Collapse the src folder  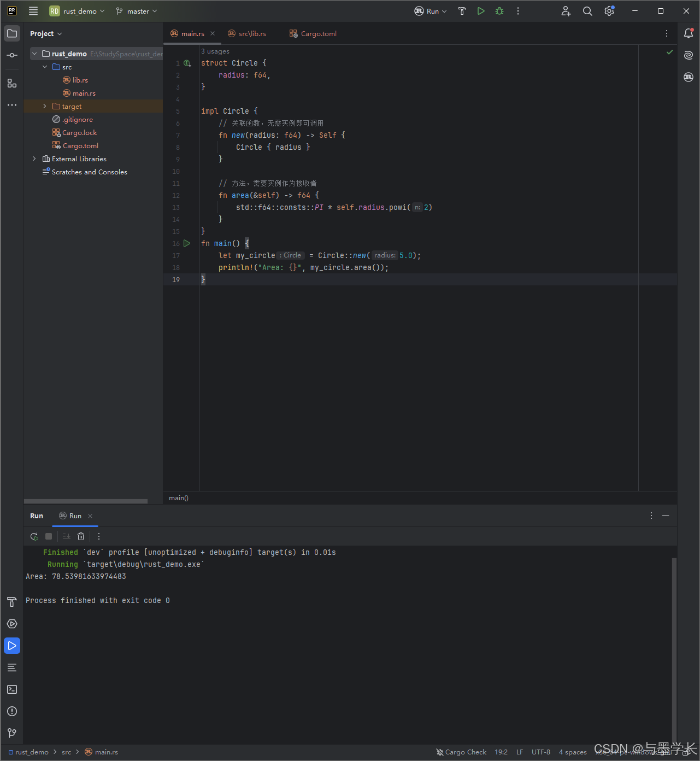(45, 67)
